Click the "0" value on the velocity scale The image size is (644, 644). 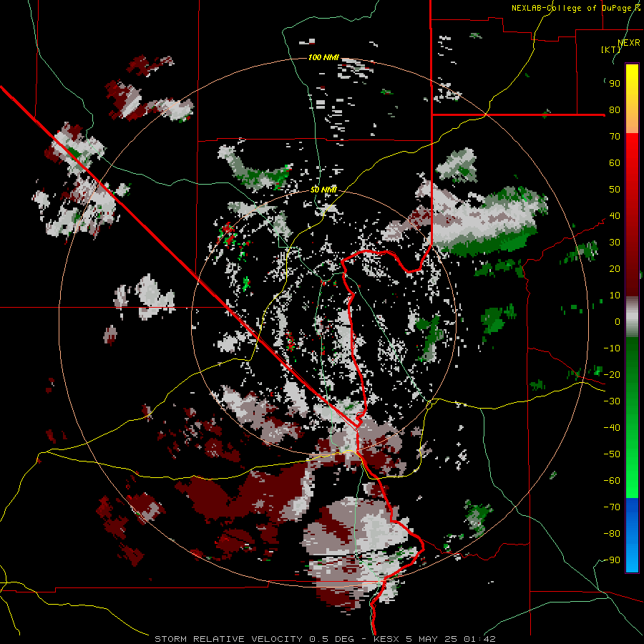tap(618, 321)
